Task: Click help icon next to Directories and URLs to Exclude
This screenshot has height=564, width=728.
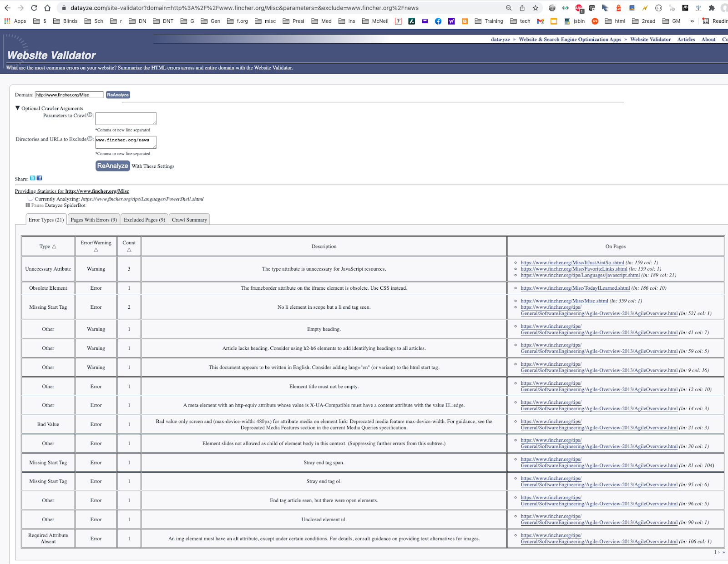Action: [x=90, y=138]
